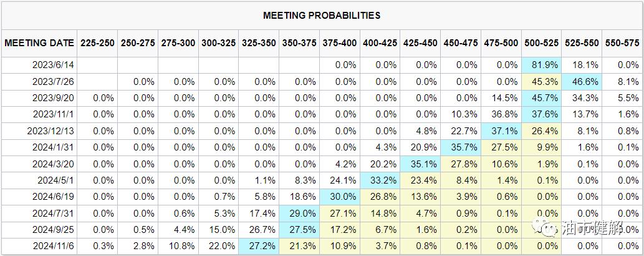Click the highlighted 30.0% cell

340,197
